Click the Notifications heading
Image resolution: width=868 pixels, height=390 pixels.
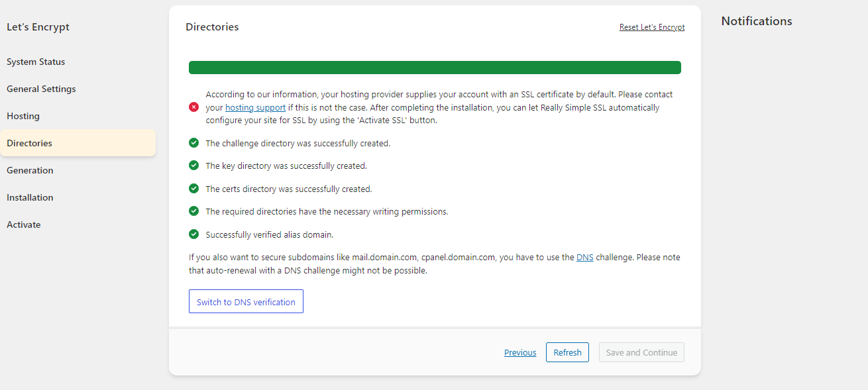point(757,21)
